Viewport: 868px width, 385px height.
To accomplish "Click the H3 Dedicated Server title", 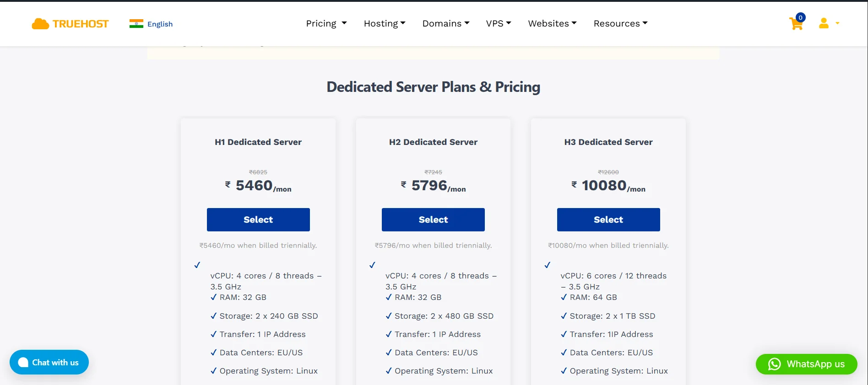I will pyautogui.click(x=608, y=142).
